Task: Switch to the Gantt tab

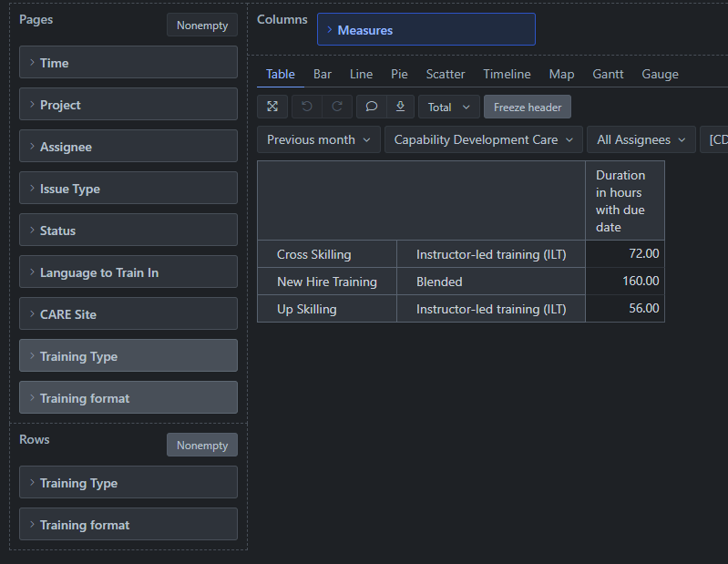Action: [608, 75]
